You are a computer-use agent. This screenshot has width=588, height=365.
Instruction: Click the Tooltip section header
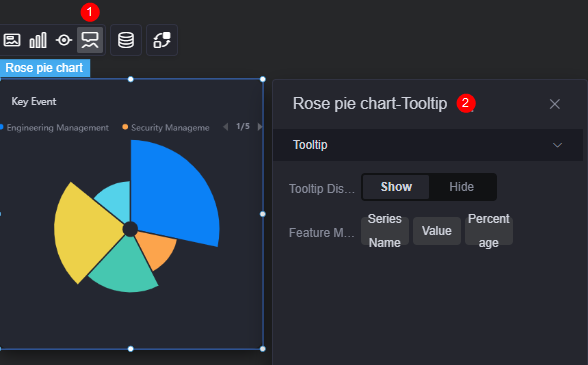click(428, 145)
